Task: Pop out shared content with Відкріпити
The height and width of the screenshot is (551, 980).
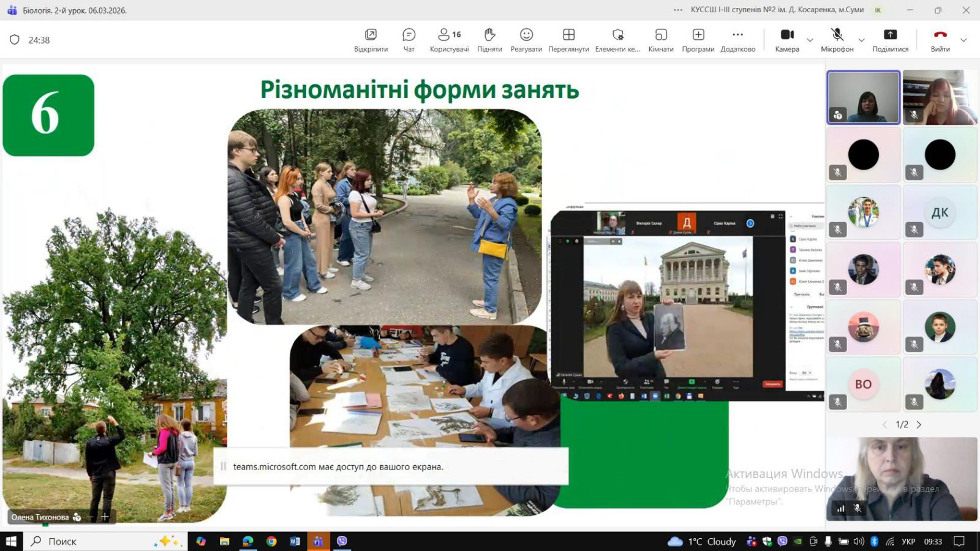Action: pos(371,40)
